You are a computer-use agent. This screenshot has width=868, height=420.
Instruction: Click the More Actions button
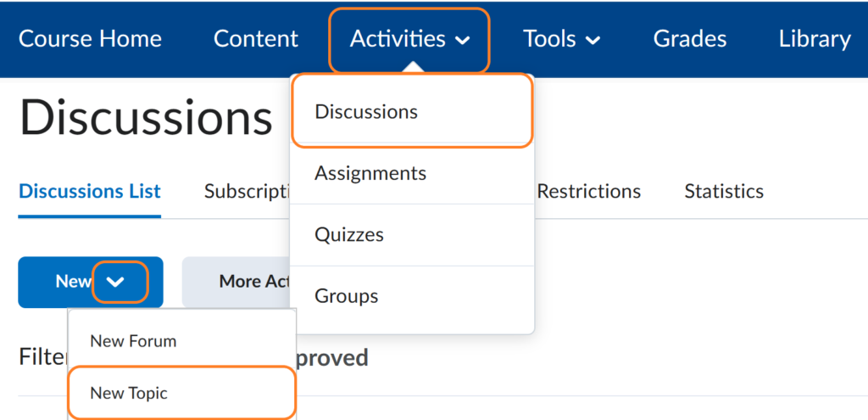pyautogui.click(x=236, y=282)
